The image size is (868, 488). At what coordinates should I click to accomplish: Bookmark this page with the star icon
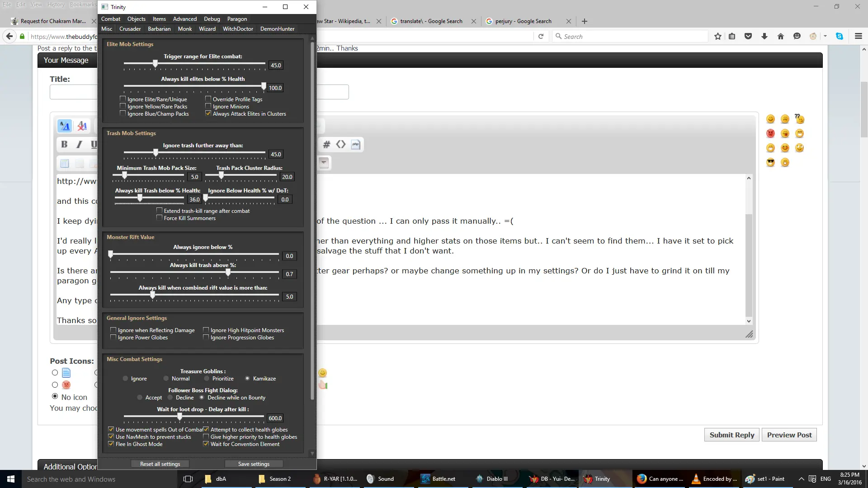(718, 37)
